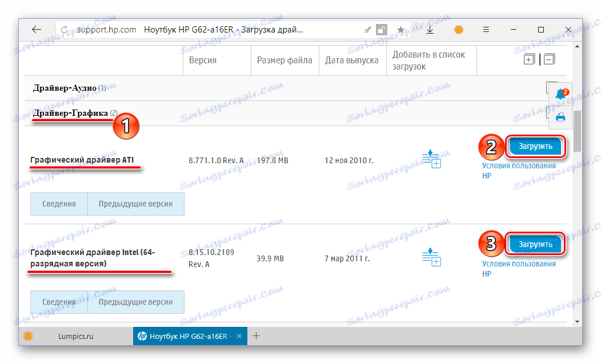This screenshot has width=601, height=364.
Task: Expand all sections with the plus icon
Action: pyautogui.click(x=529, y=59)
